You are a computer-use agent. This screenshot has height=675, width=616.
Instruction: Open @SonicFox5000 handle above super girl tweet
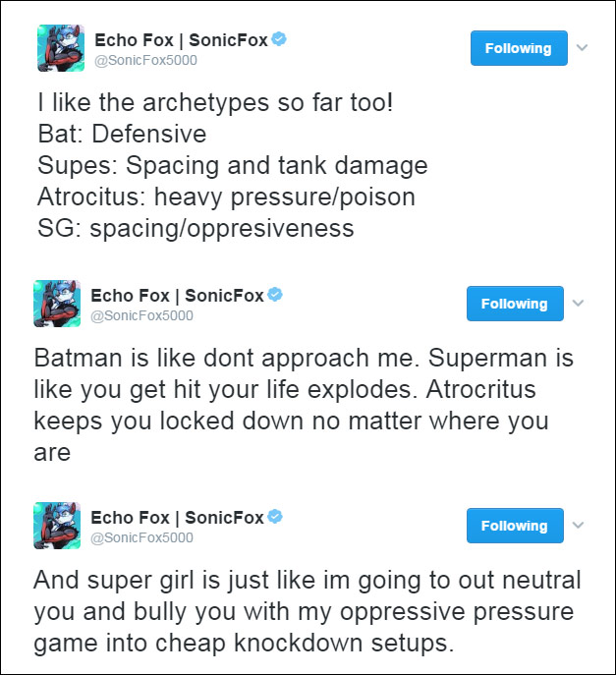pos(142,537)
